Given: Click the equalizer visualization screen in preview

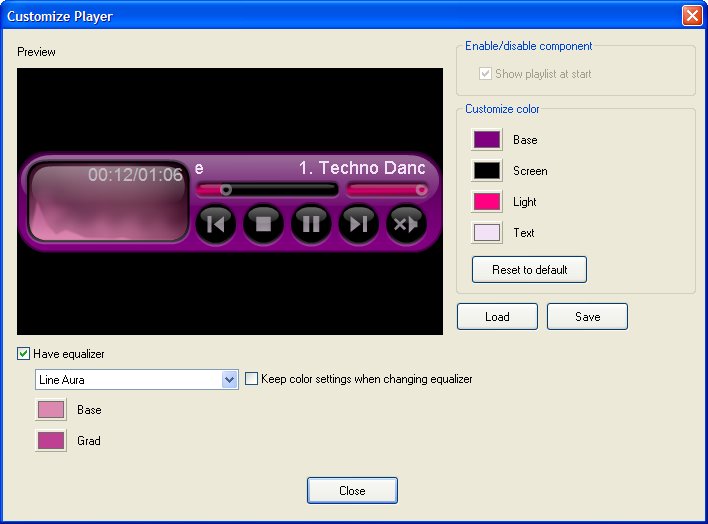Looking at the screenshot, I should click(108, 204).
